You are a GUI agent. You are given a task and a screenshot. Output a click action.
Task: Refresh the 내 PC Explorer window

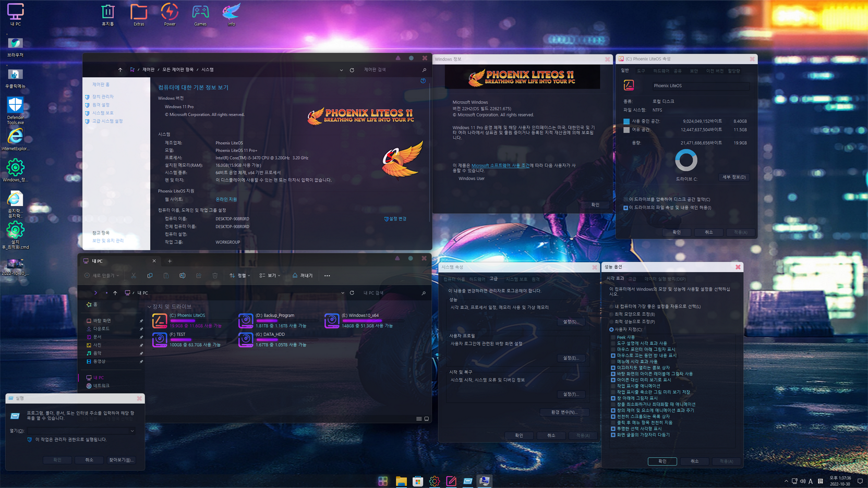[x=352, y=293]
